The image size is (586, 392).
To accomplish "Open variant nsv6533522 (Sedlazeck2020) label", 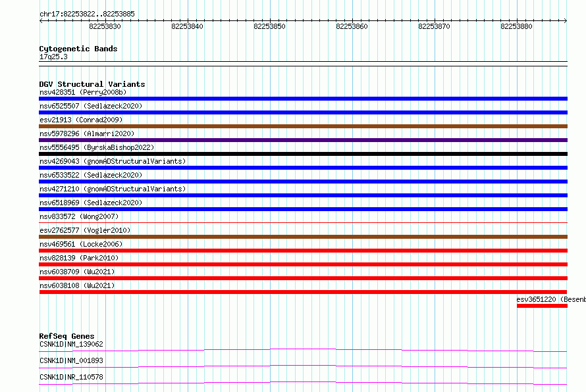I will point(91,175).
